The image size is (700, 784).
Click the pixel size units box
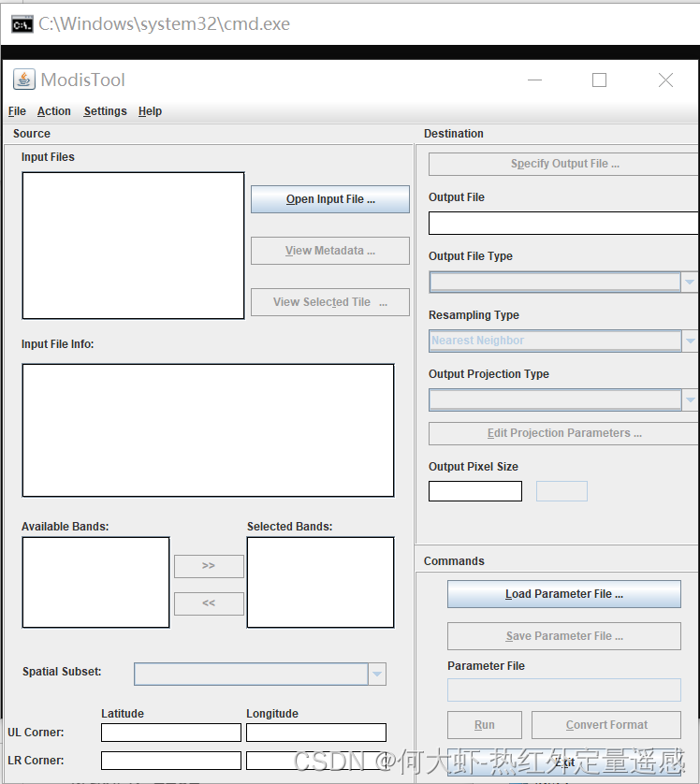pyautogui.click(x=561, y=491)
